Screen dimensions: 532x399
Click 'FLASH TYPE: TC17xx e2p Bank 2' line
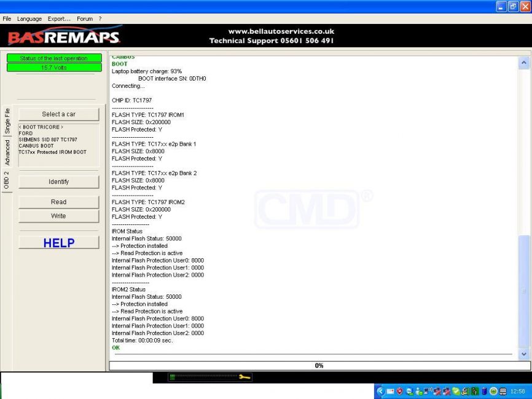[154, 173]
